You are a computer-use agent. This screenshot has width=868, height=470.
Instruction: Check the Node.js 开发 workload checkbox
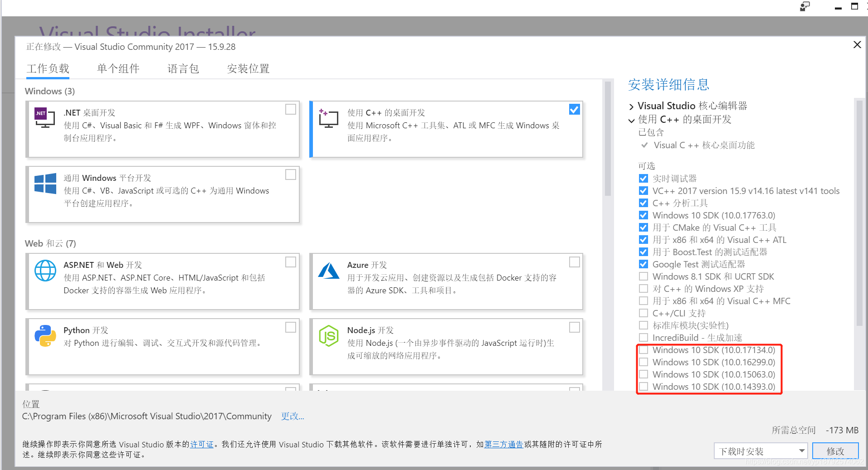coord(574,327)
